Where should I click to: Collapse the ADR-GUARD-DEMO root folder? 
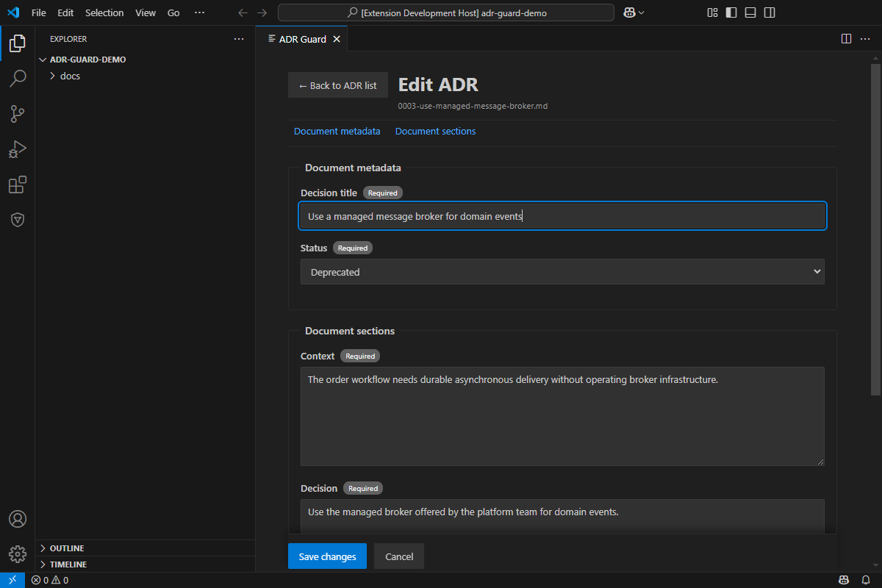click(146, 60)
